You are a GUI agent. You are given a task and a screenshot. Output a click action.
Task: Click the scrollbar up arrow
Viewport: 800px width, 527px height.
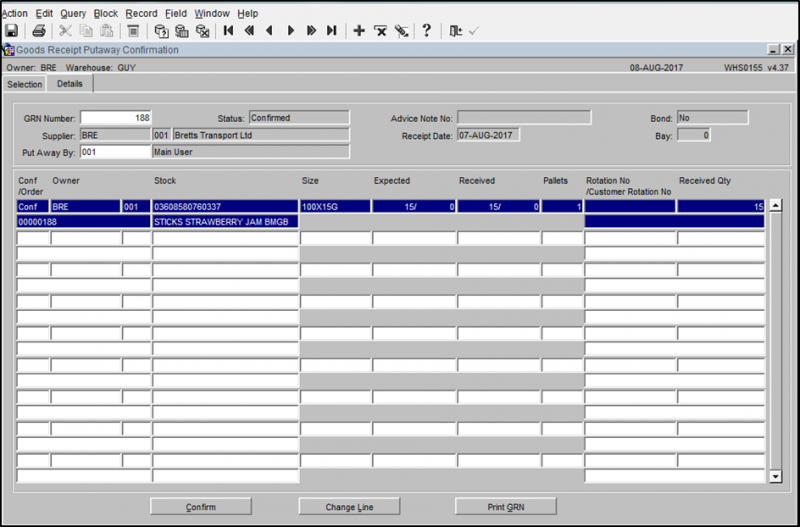(776, 206)
